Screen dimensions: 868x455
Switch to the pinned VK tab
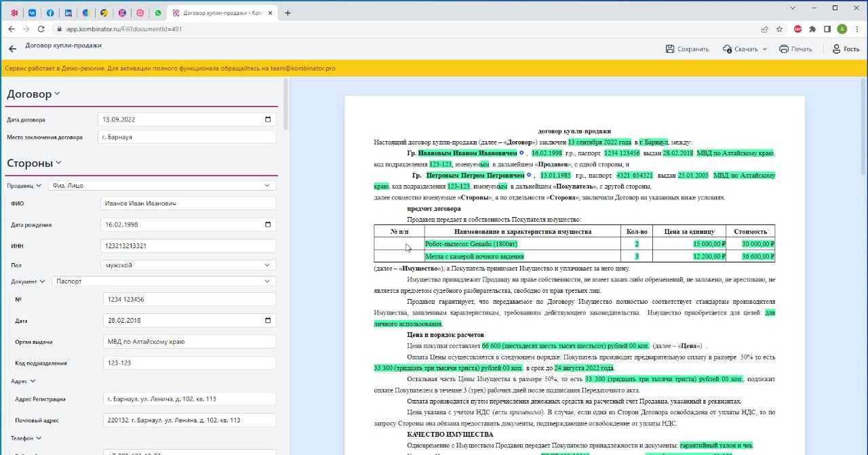(32, 13)
